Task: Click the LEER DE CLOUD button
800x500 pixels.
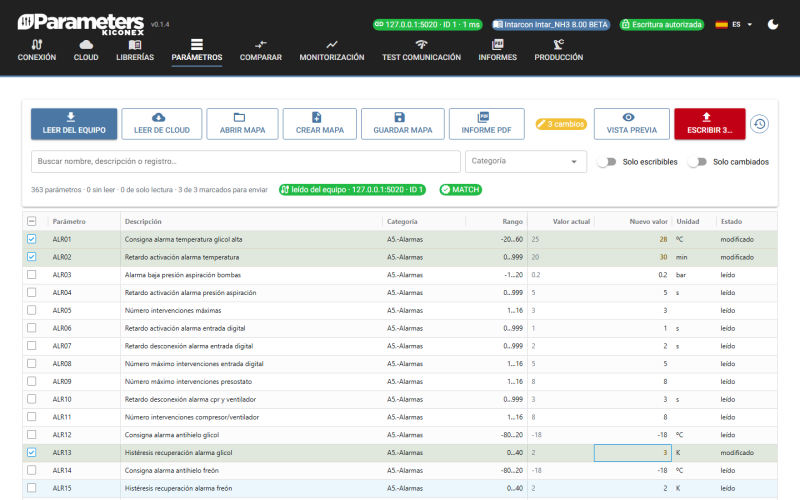Action: click(x=162, y=124)
